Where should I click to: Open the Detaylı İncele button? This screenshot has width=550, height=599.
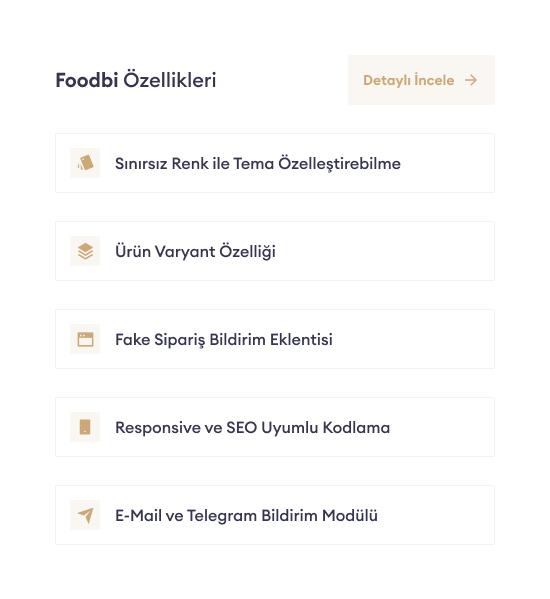421,80
